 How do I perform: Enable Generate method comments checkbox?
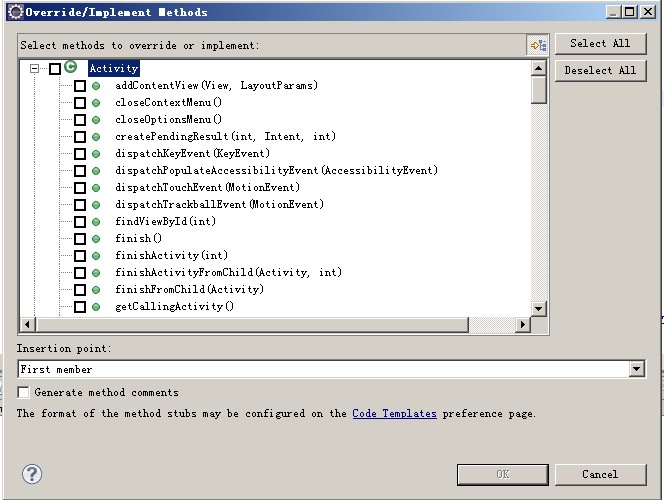[24, 392]
